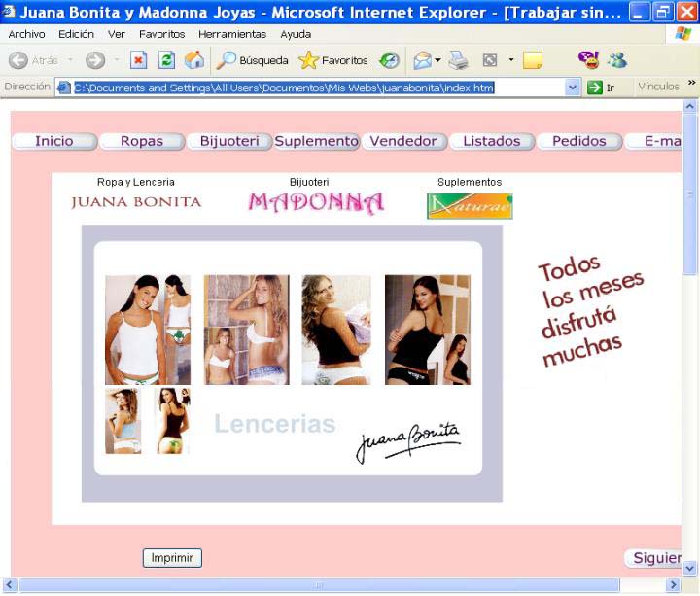Click the Inicio navigation button

pyautogui.click(x=54, y=142)
